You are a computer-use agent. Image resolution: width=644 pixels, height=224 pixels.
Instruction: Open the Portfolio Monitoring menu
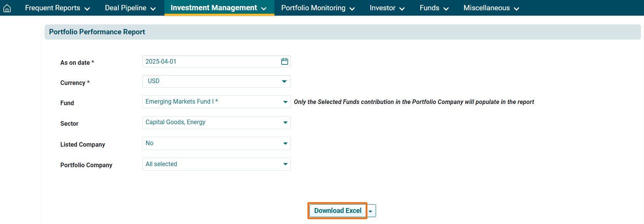(x=318, y=8)
